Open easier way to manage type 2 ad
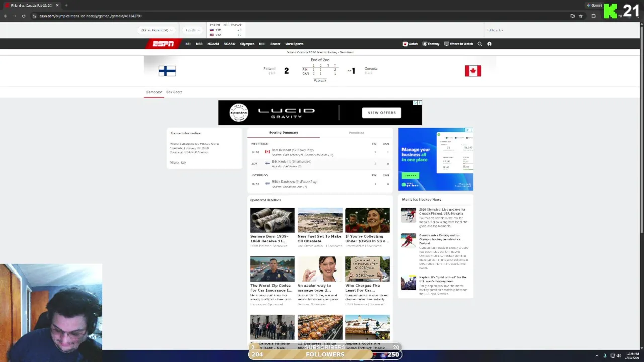 pyautogui.click(x=319, y=281)
